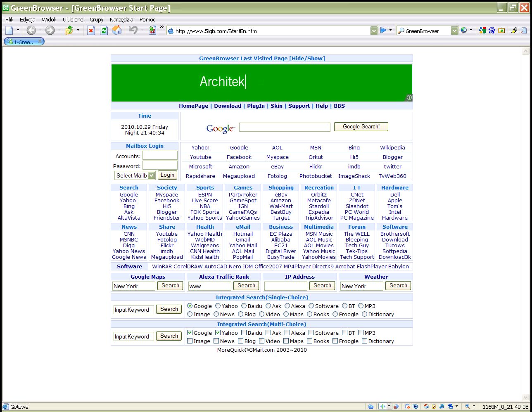Screen dimensions: 532x412
Task: Click the Google Search! button
Action: pos(361,127)
